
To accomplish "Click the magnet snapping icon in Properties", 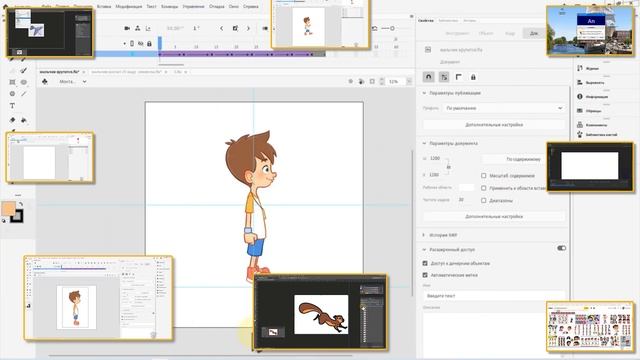I will [x=429, y=77].
